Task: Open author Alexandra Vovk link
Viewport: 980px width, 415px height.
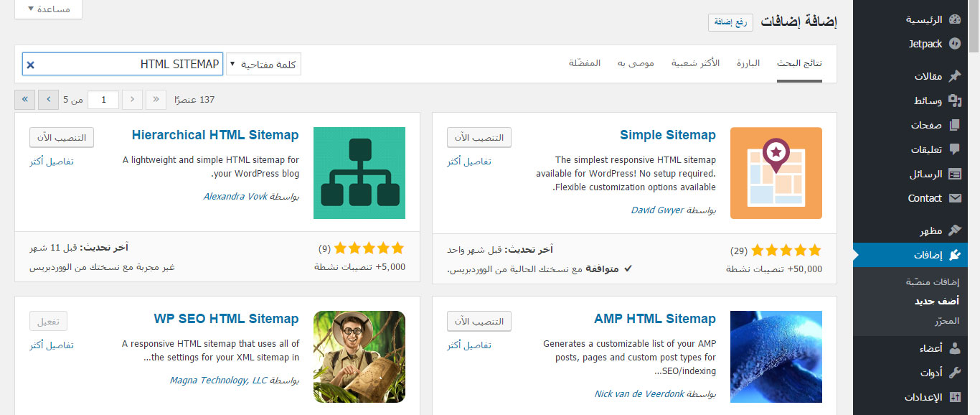Action: [x=235, y=196]
